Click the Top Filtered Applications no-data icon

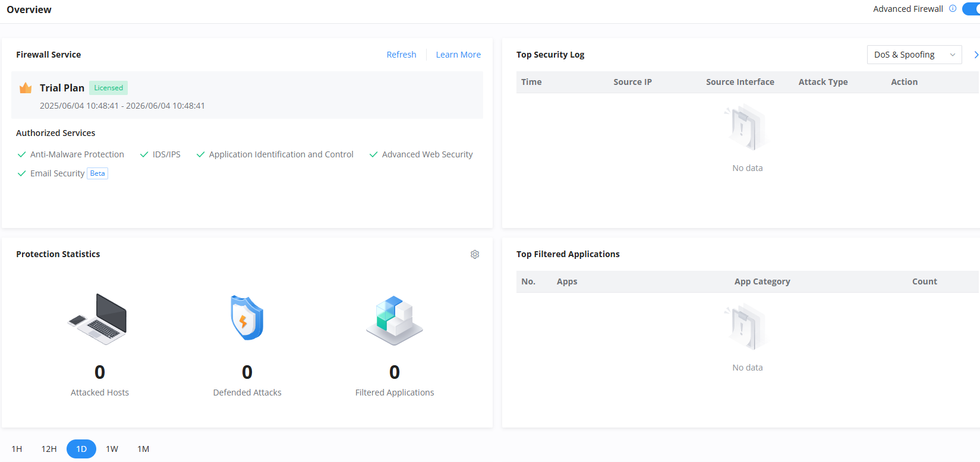tap(746, 327)
